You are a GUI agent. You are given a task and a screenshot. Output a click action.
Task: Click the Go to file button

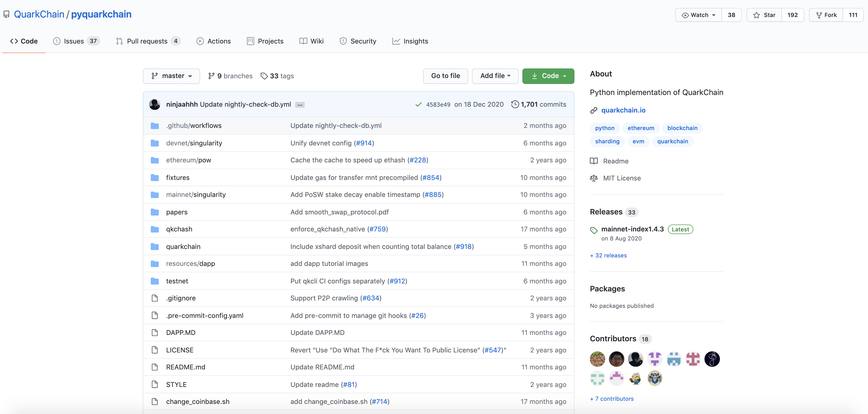click(x=445, y=76)
